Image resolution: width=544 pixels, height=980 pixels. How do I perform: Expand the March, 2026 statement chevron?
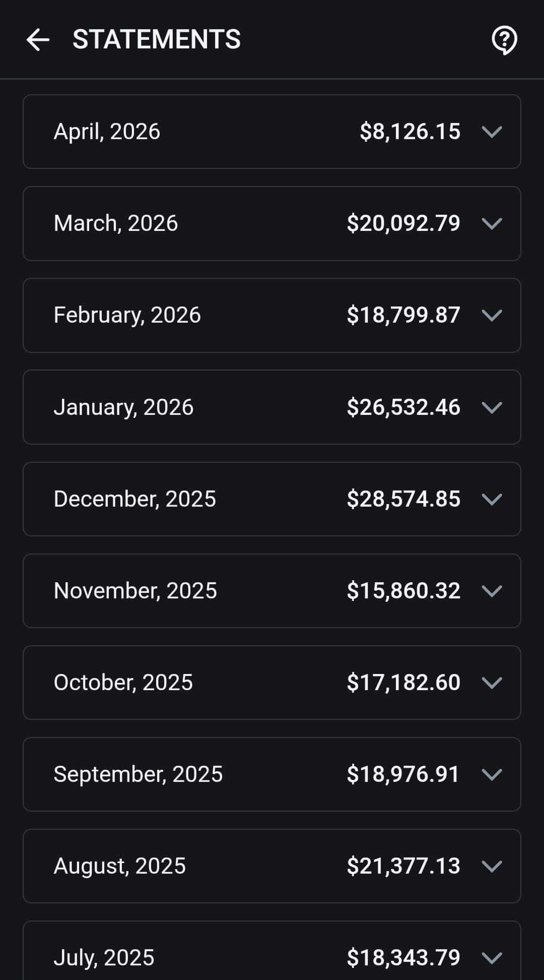pos(492,223)
